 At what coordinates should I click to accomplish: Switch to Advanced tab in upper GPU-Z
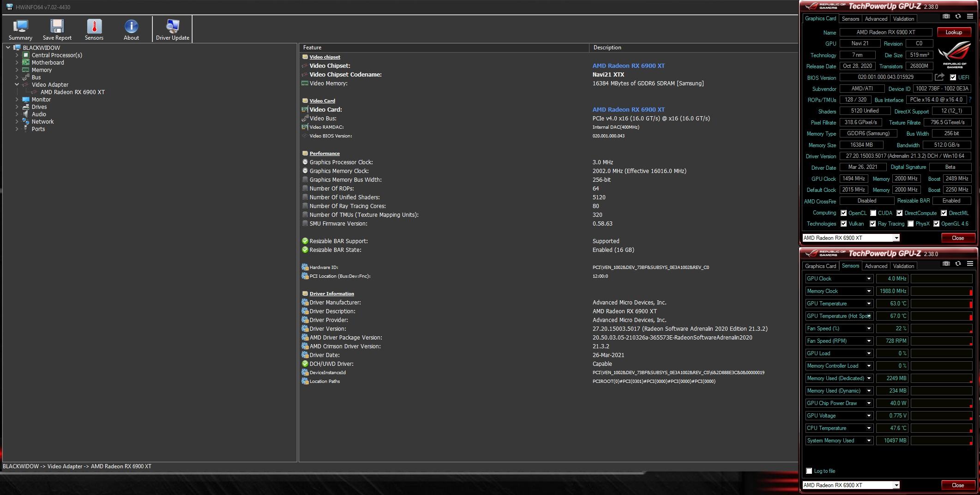[876, 19]
